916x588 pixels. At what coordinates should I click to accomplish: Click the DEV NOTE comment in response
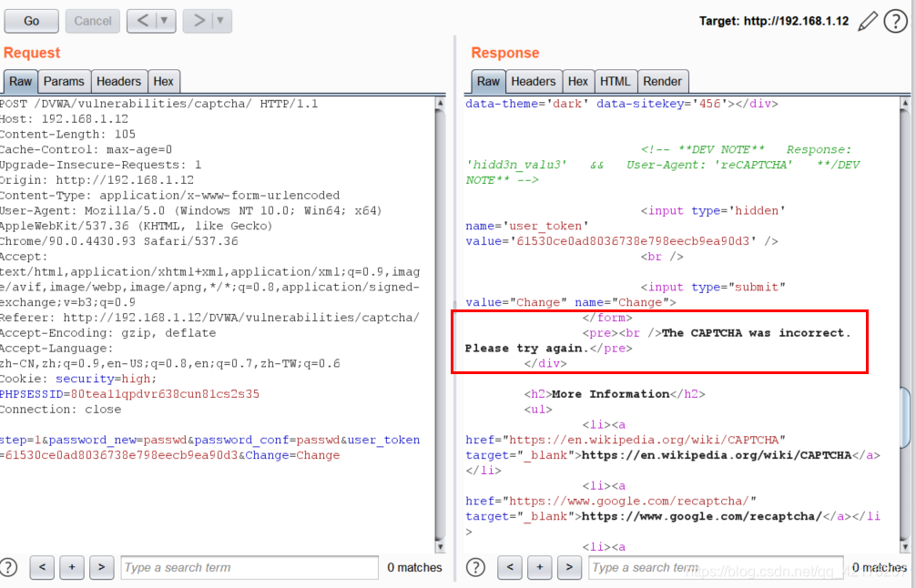(x=663, y=165)
